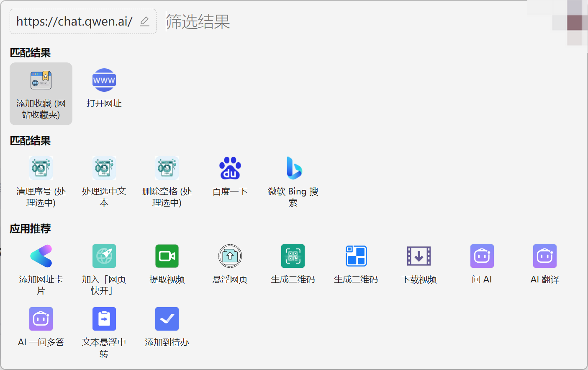Click the 应用推荐 section heading
The height and width of the screenshot is (370, 588).
[30, 228]
